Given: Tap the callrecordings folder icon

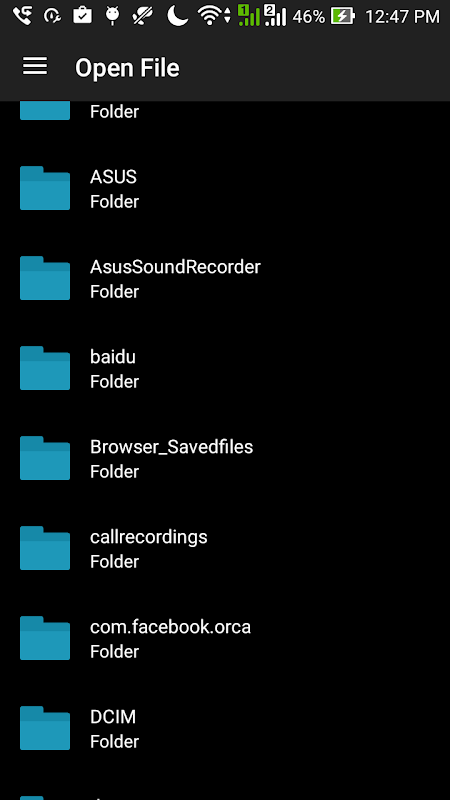Looking at the screenshot, I should coord(45,548).
